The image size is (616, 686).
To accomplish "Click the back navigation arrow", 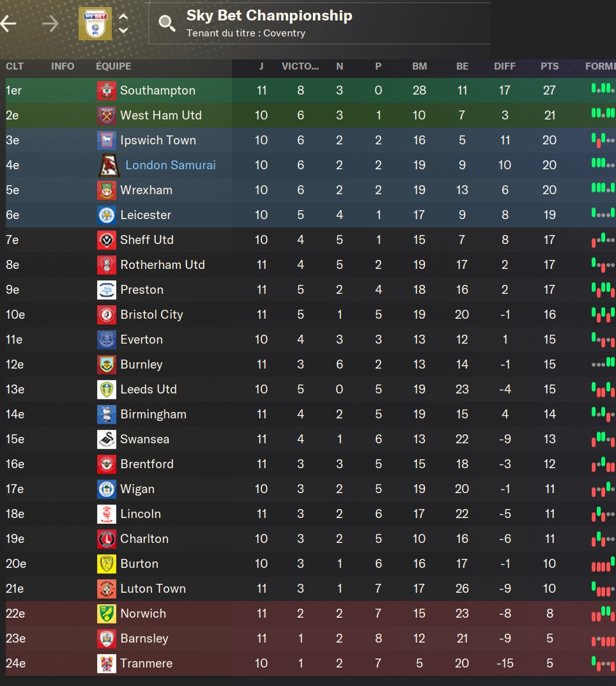I will coord(9,24).
